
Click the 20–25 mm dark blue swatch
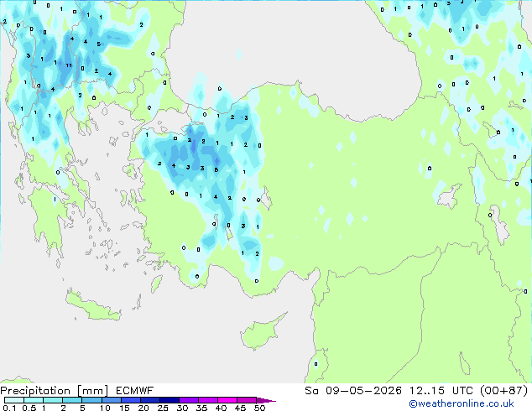[x=149, y=400]
